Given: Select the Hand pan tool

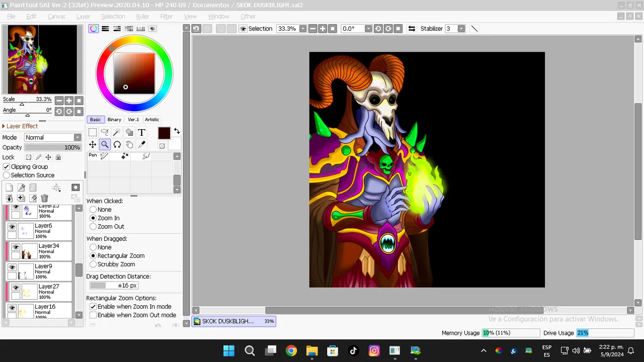Looking at the screenshot, I should coord(129,145).
